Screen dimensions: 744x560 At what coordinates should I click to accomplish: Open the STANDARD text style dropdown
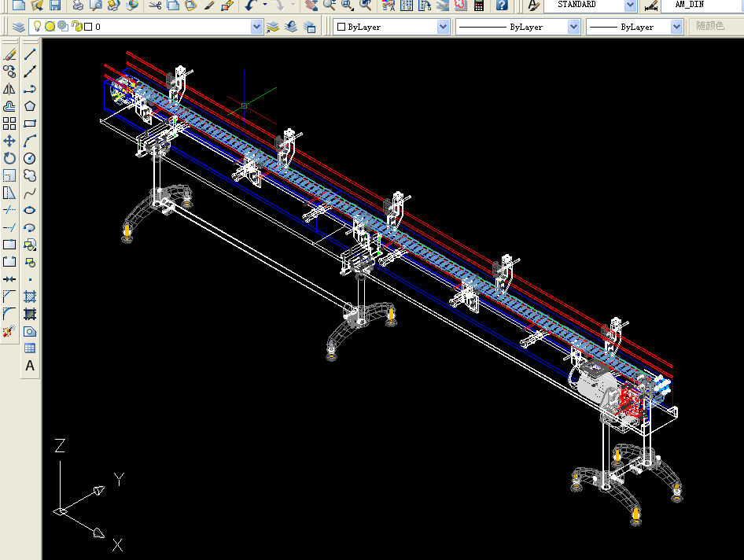(x=630, y=5)
